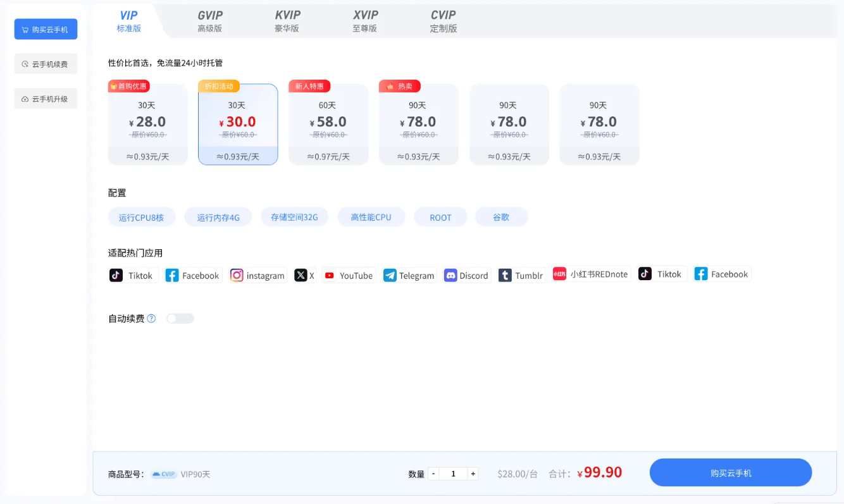Click the X app icon

click(301, 275)
